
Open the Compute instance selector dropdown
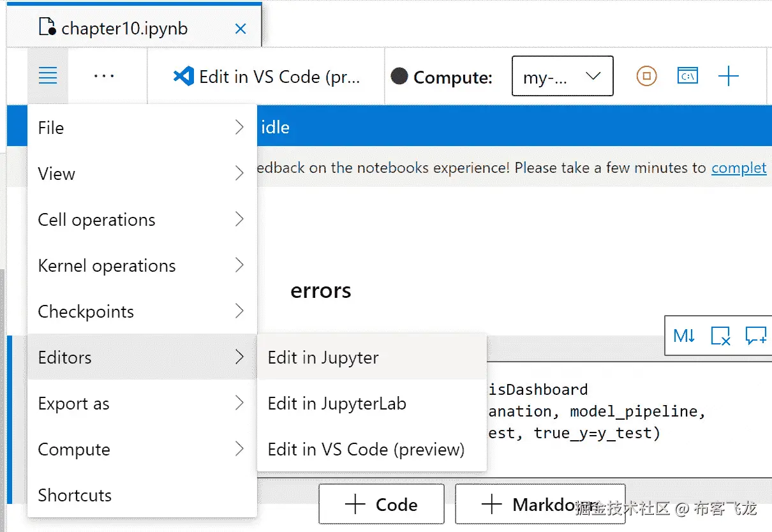click(562, 76)
